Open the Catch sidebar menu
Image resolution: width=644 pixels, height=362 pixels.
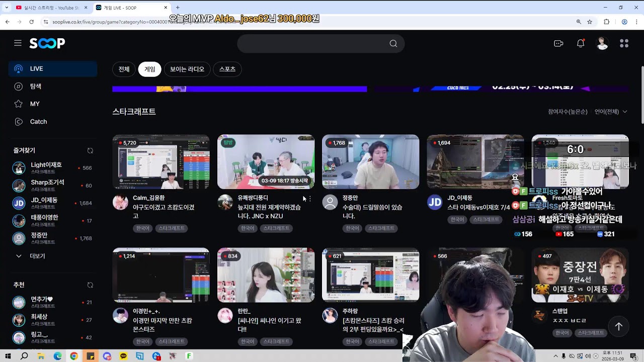point(53,122)
